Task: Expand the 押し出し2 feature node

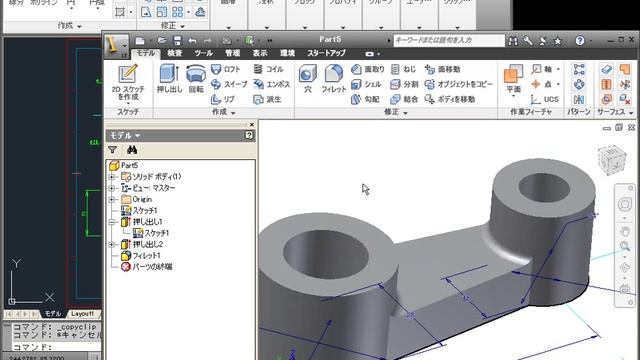Action: [112, 244]
